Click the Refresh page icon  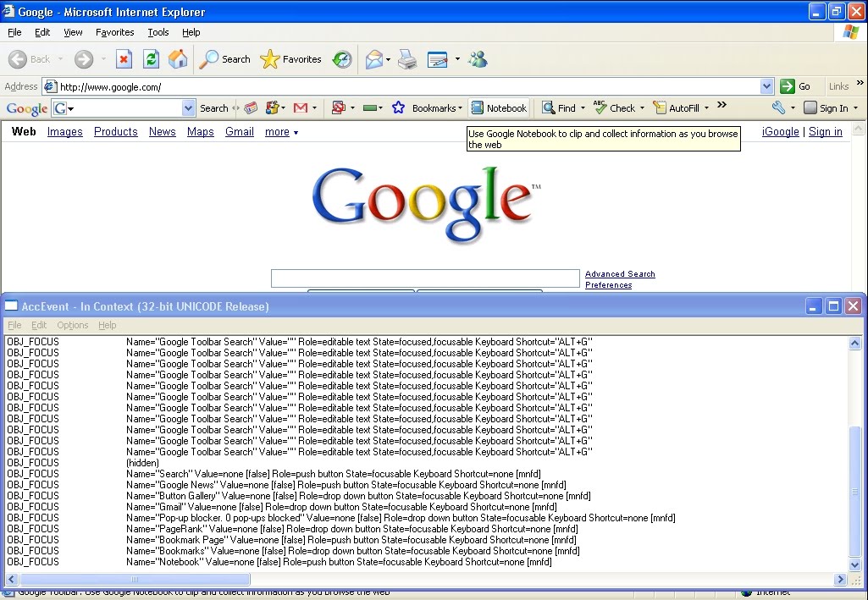point(151,59)
